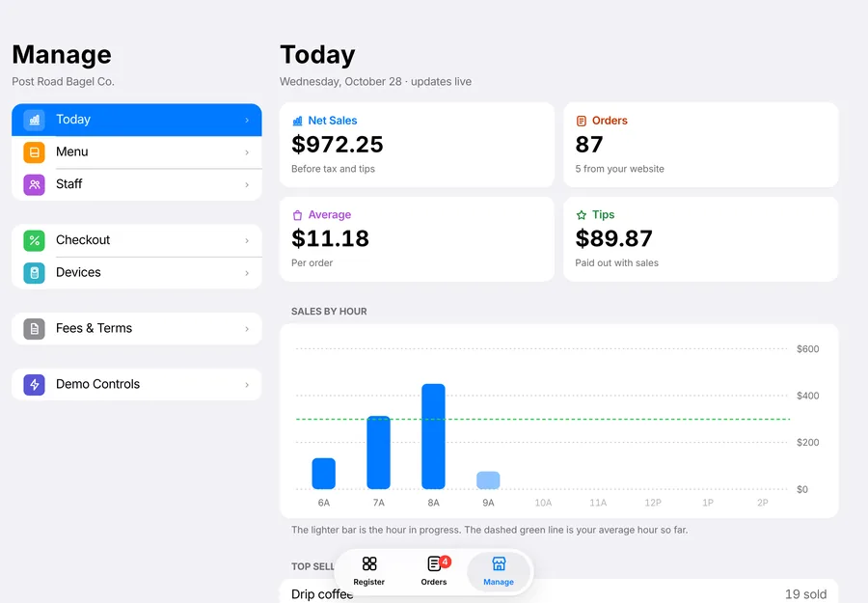Click the $89.87 tips value
The height and width of the screenshot is (603, 868).
pos(614,238)
